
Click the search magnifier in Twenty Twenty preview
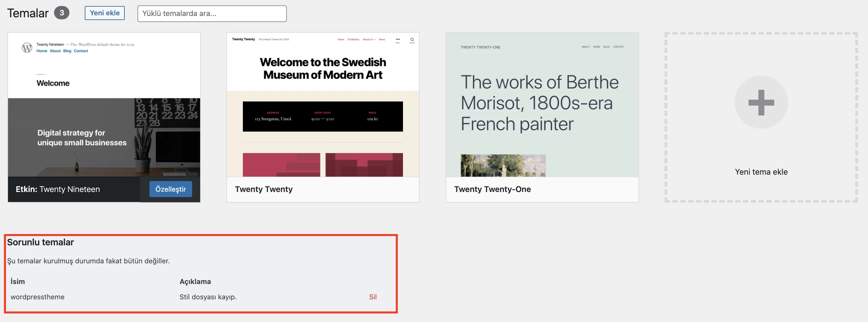[412, 40]
